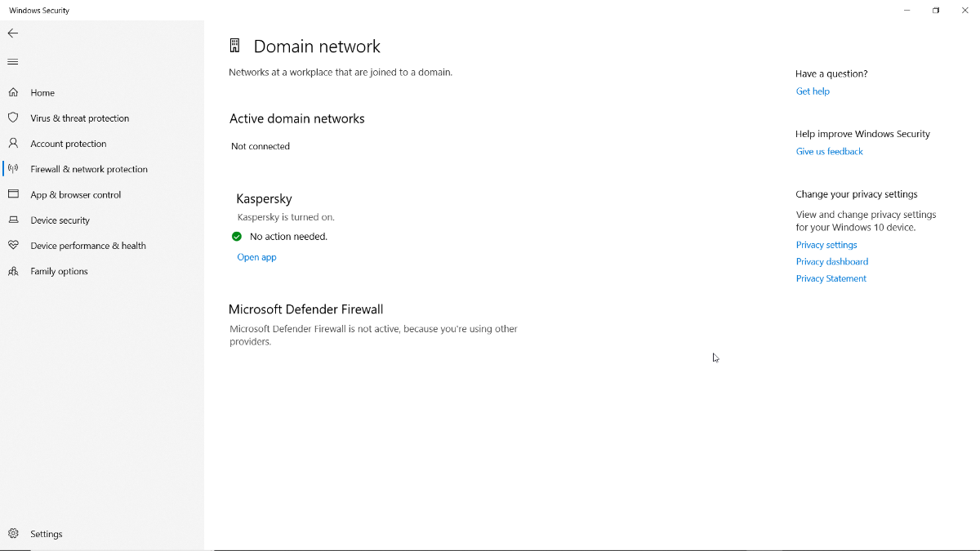Image resolution: width=980 pixels, height=551 pixels.
Task: Click the Device performance & health heart icon
Action: click(13, 246)
